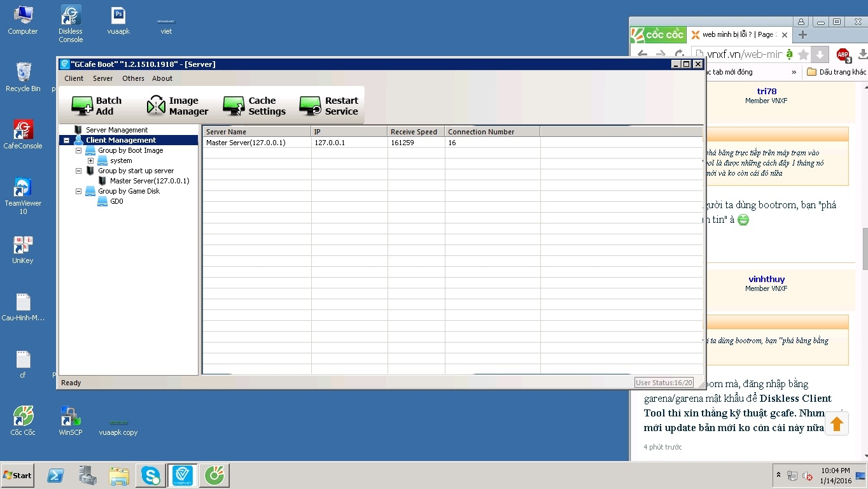Image resolution: width=868 pixels, height=489 pixels.
Task: Open the TeamViewer 10 desktop shortcut
Action: (23, 188)
